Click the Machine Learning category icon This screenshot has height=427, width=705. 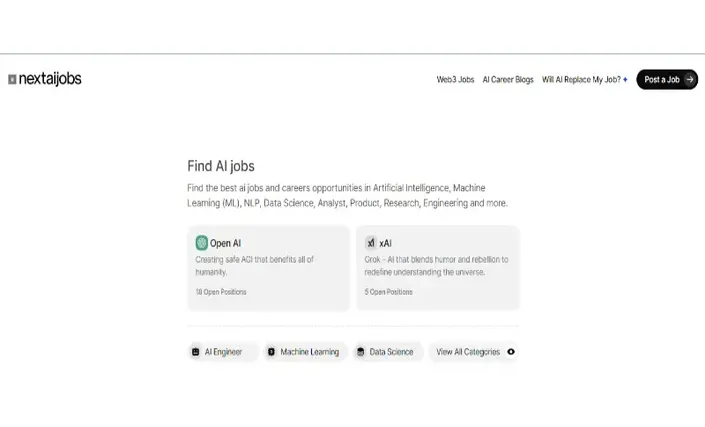click(x=271, y=352)
